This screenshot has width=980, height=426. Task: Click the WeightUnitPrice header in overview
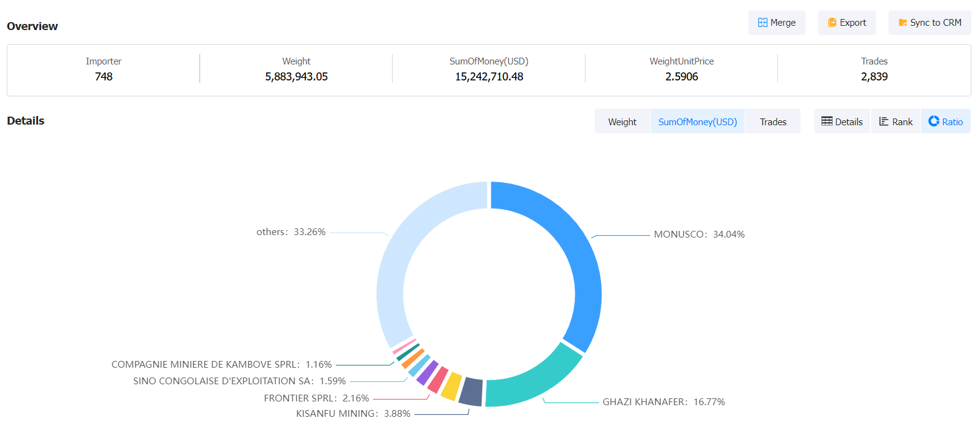(681, 61)
